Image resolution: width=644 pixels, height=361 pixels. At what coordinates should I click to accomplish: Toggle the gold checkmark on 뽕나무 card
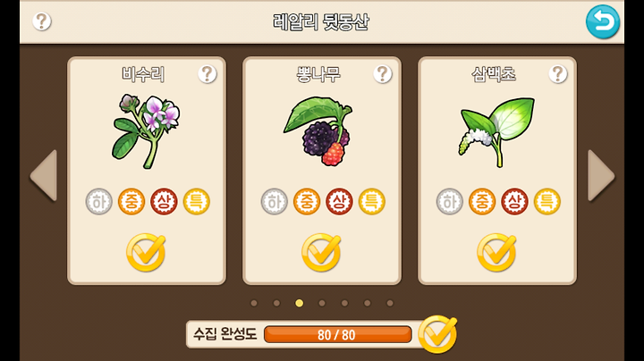[x=321, y=252]
